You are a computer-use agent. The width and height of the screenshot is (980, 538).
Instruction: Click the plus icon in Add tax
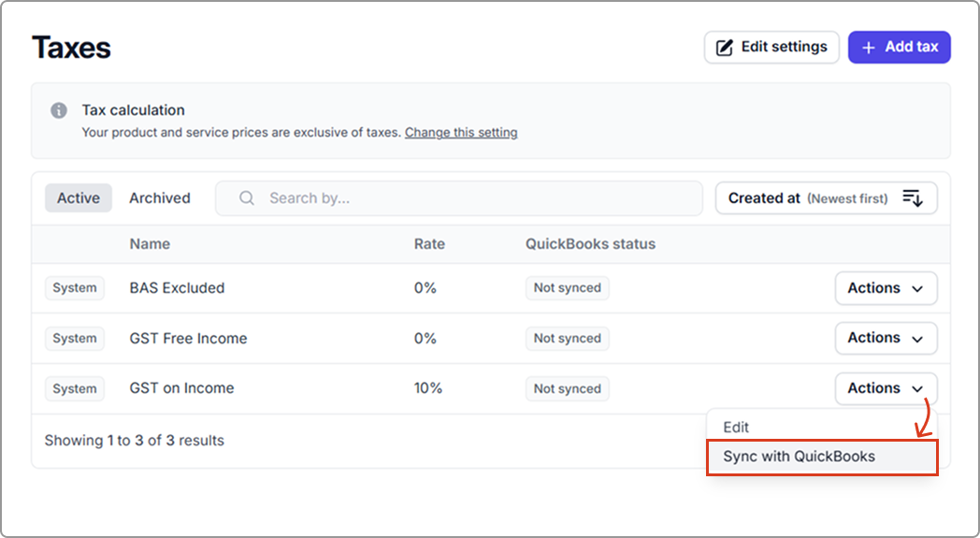pos(869,48)
